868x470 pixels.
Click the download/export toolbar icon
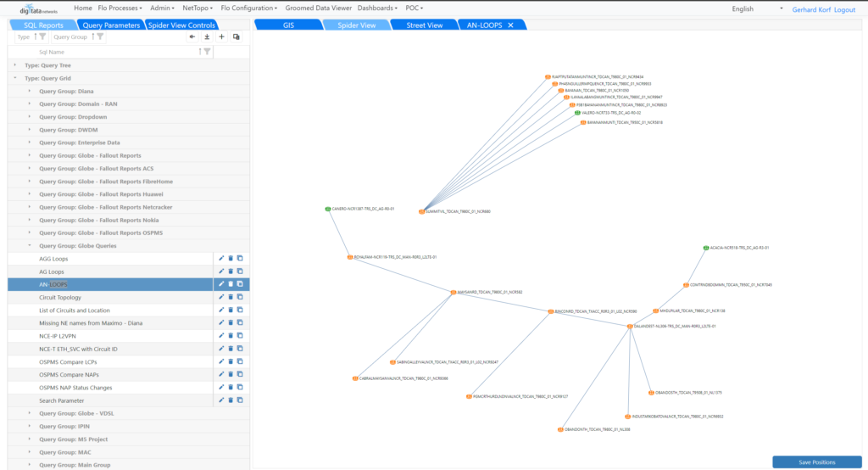click(x=207, y=37)
